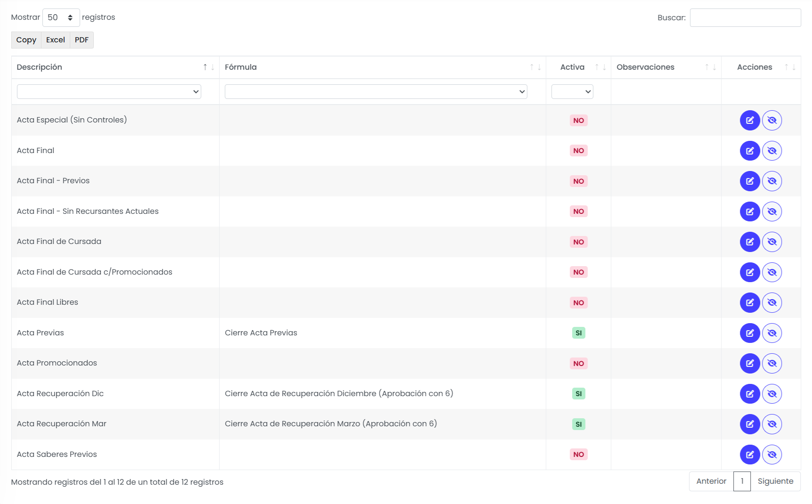Edit the Acta Saberes Previos row
812x504 pixels.
750,455
